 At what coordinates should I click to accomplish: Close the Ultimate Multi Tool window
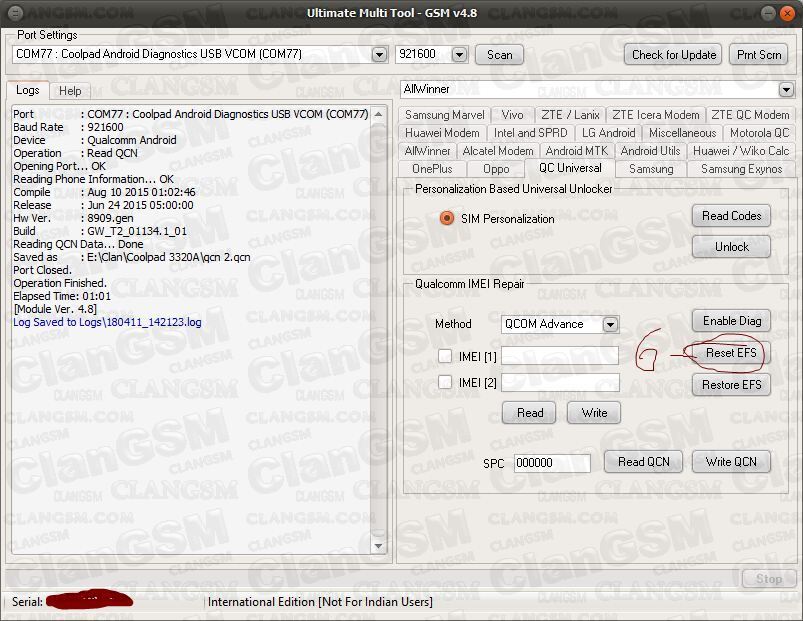(x=787, y=13)
